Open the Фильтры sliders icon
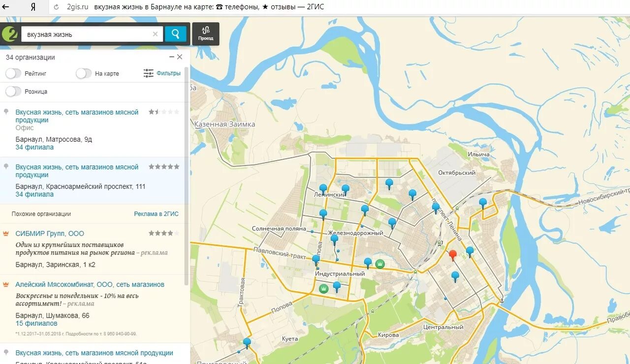Viewport: 630px width, 364px height. 148,73
